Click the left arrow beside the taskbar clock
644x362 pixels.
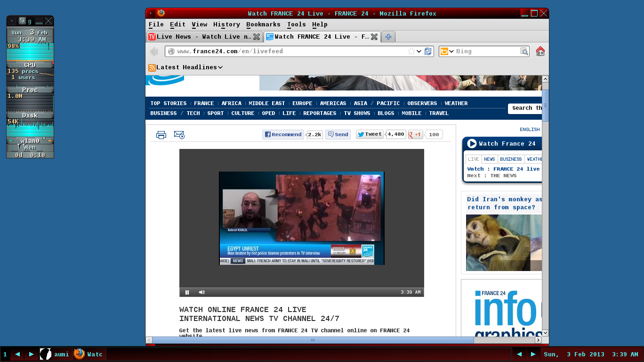tap(519, 354)
